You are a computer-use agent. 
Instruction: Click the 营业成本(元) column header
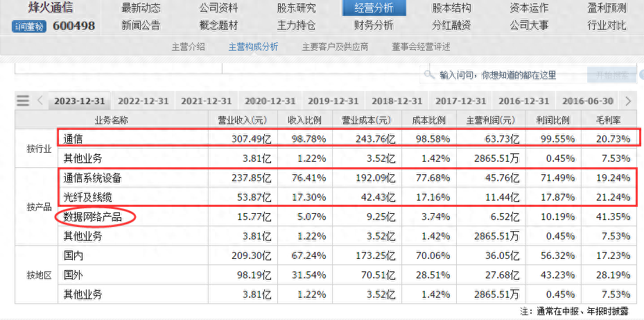(x=366, y=119)
